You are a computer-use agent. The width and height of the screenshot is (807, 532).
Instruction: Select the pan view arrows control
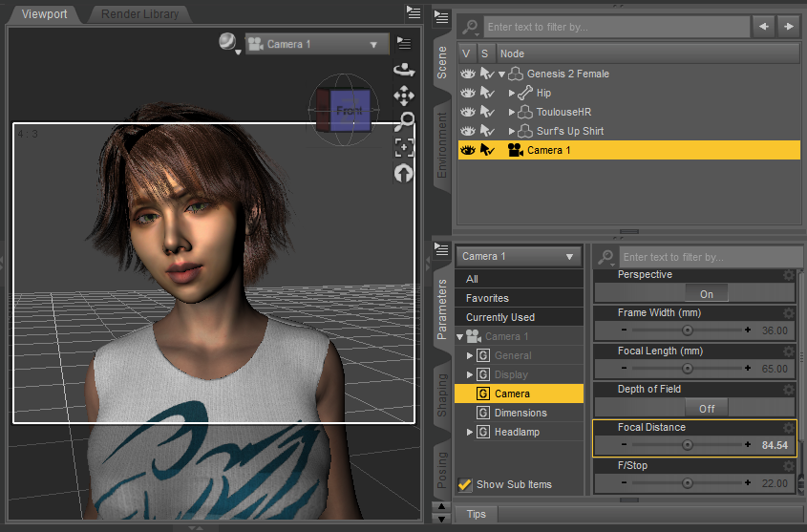click(x=404, y=96)
